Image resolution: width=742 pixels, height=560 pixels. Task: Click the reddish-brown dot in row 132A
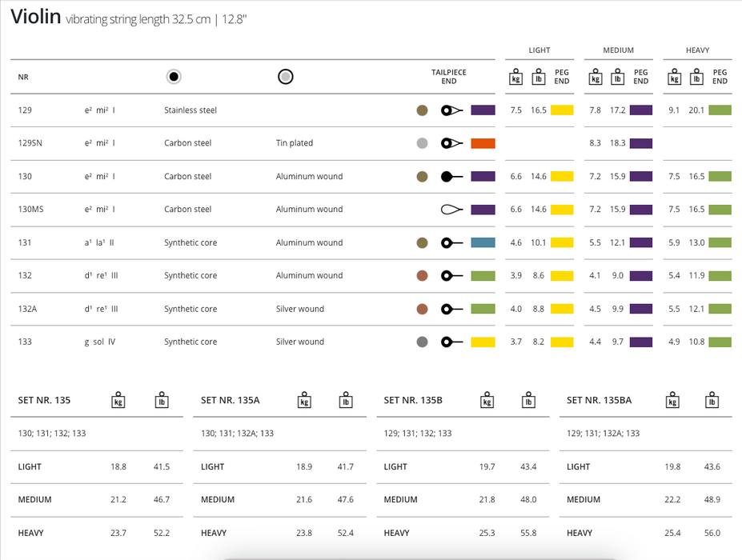coord(423,309)
